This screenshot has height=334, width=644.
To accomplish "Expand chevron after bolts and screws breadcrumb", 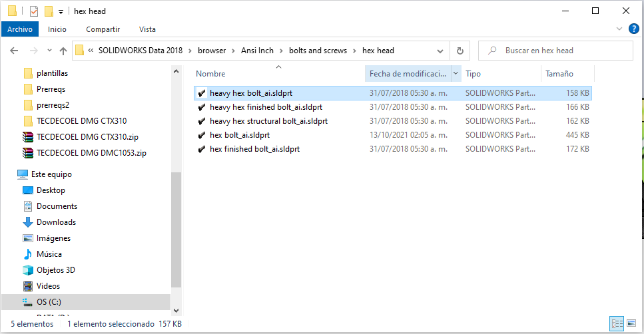I will tap(354, 51).
